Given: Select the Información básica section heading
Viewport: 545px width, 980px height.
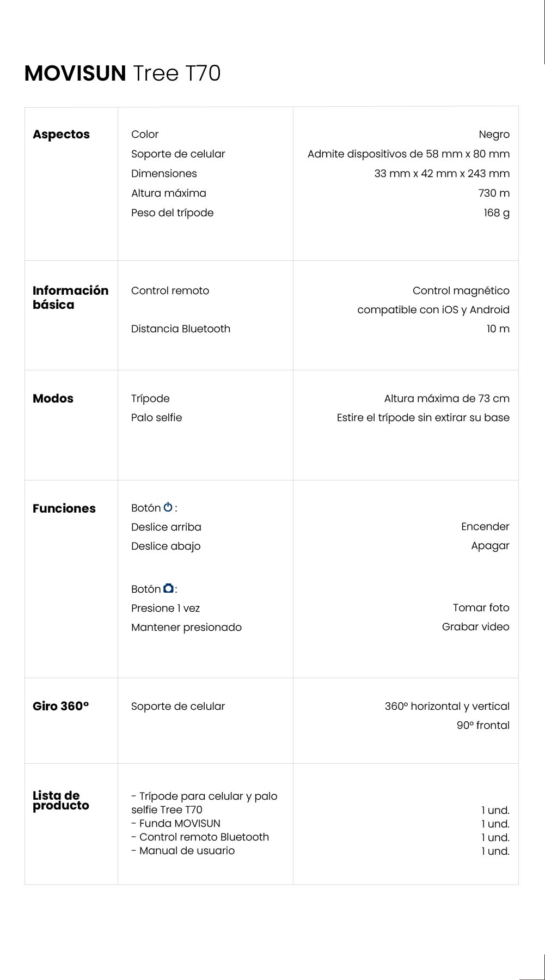Looking at the screenshot, I should (x=70, y=297).
